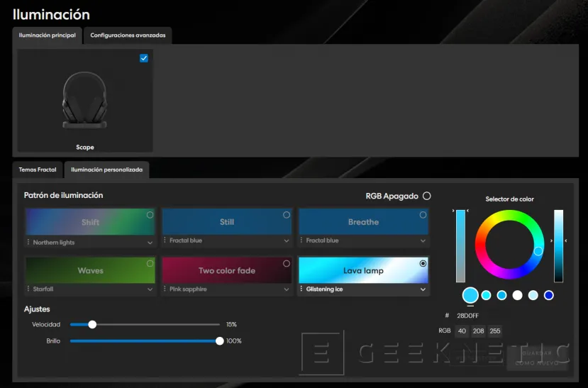Screen dimensions: 588x388
Task: Click Guardar como nuevo button
Action: click(536, 357)
